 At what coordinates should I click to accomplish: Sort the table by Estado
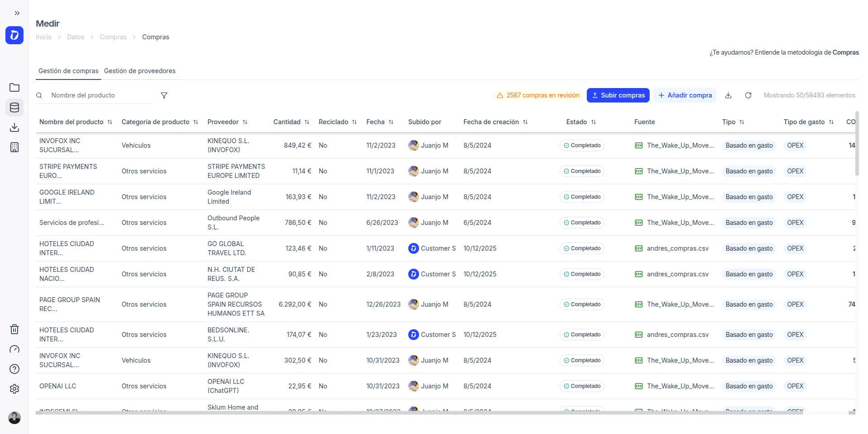(594, 122)
